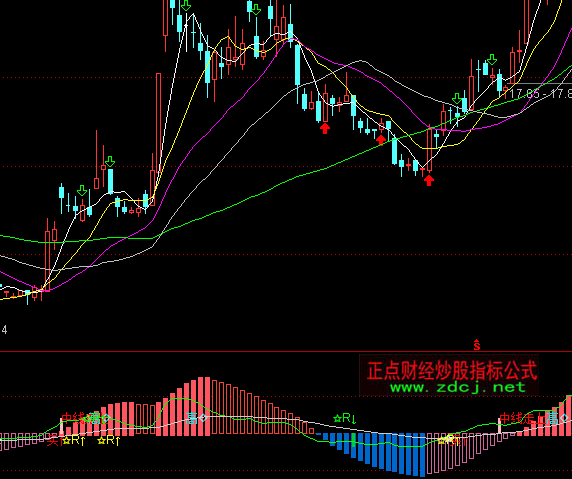This screenshot has height=479, width=572.
Task: Click the rightmost green down arrow marker
Action: point(492,60)
